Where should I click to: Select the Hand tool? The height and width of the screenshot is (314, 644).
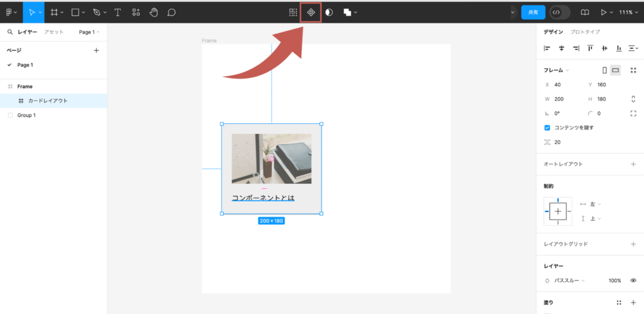[153, 13]
